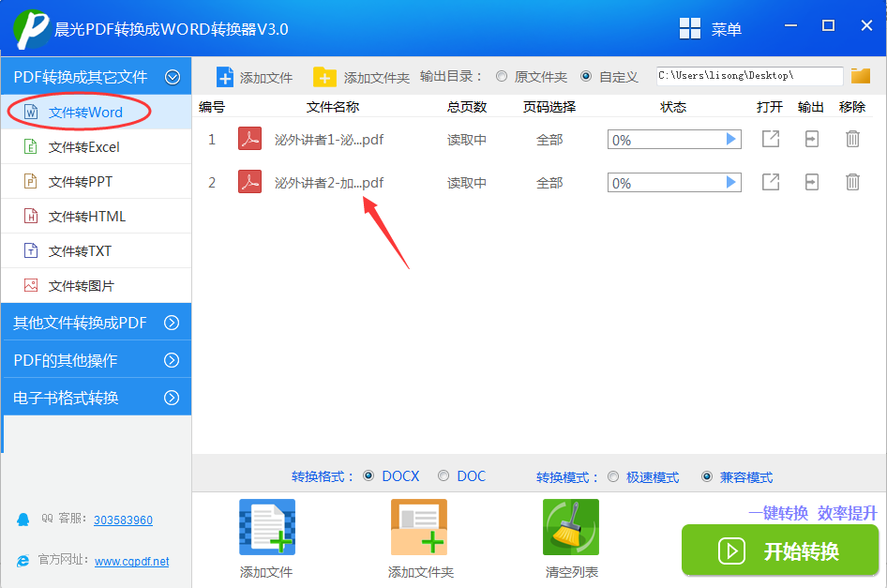The width and height of the screenshot is (887, 588).
Task: Click 菜单 label in title bar
Action: [727, 29]
